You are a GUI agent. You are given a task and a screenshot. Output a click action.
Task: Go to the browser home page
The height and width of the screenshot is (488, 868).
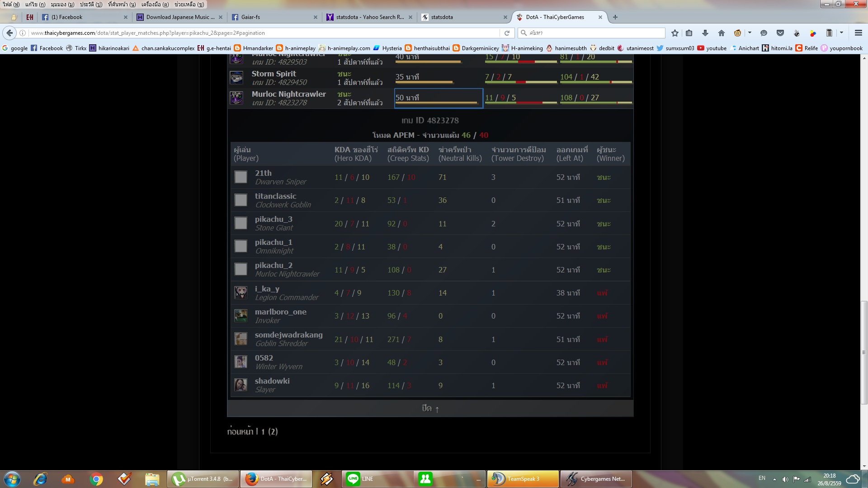722,33
